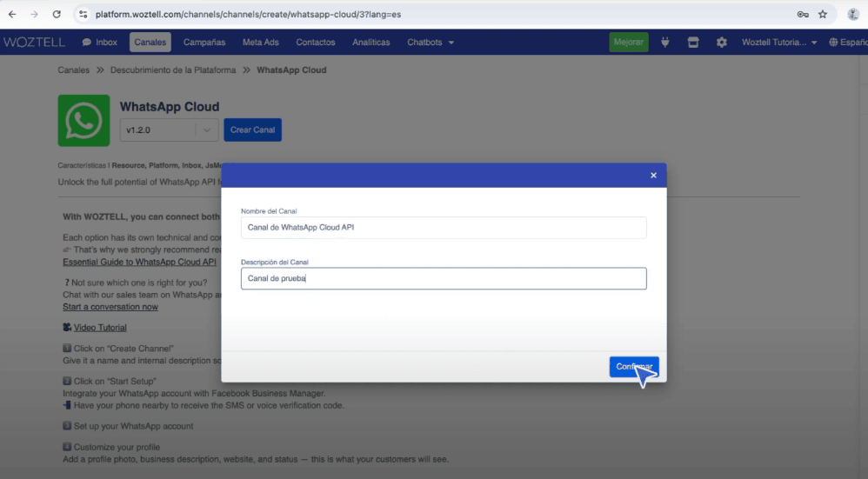Select the Canales tab

click(x=150, y=42)
